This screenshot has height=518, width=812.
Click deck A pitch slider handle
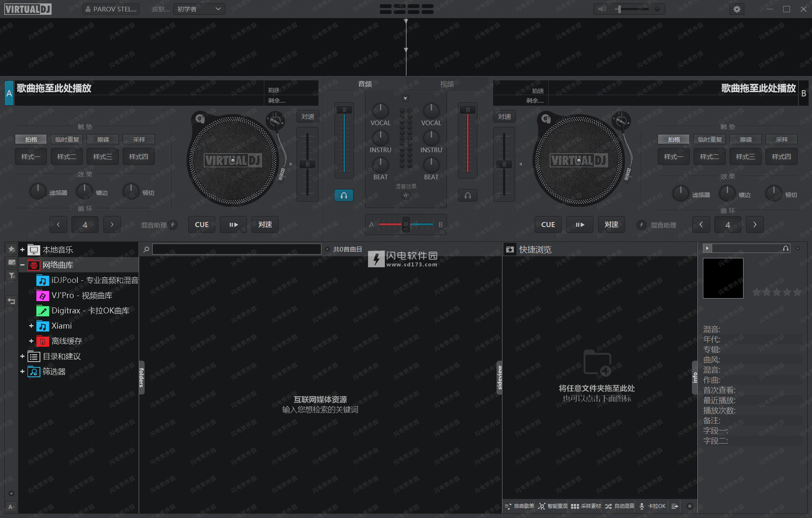307,164
